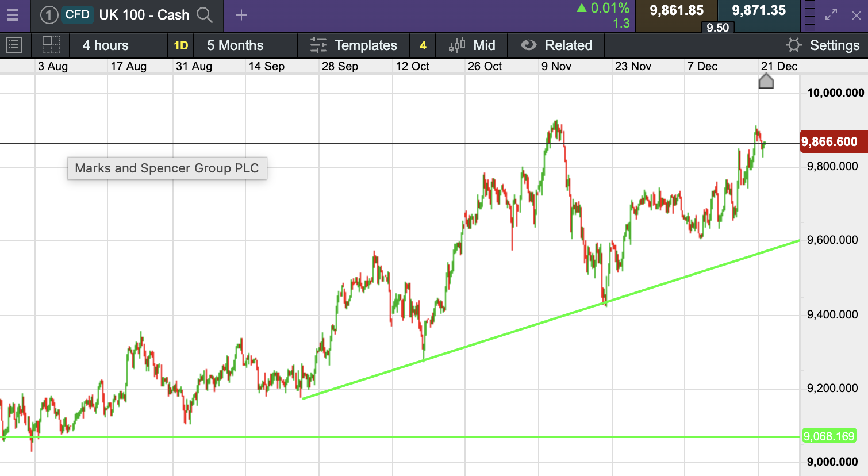Image resolution: width=868 pixels, height=476 pixels.
Task: Select the UK 100 - Cash tab
Action: pyautogui.click(x=144, y=15)
